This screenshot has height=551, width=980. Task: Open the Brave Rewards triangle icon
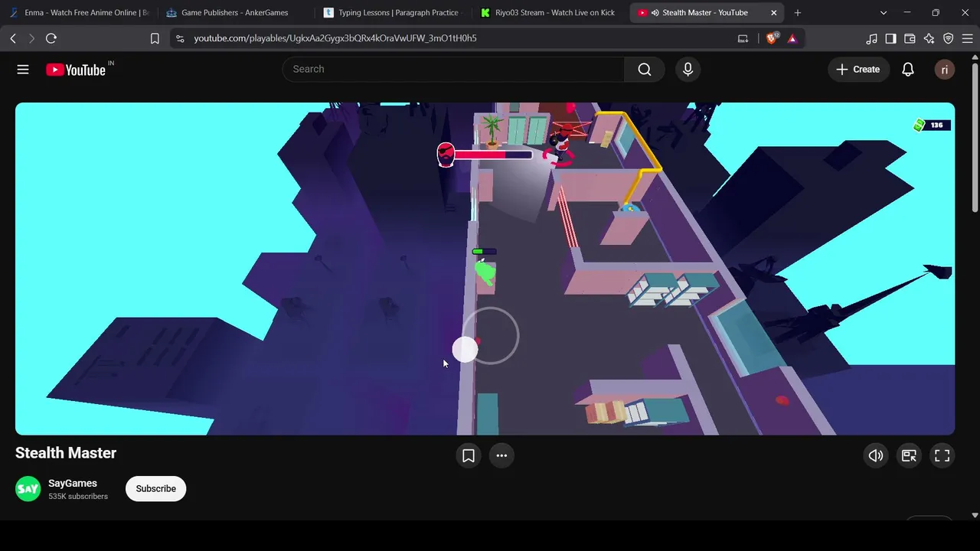(792, 38)
